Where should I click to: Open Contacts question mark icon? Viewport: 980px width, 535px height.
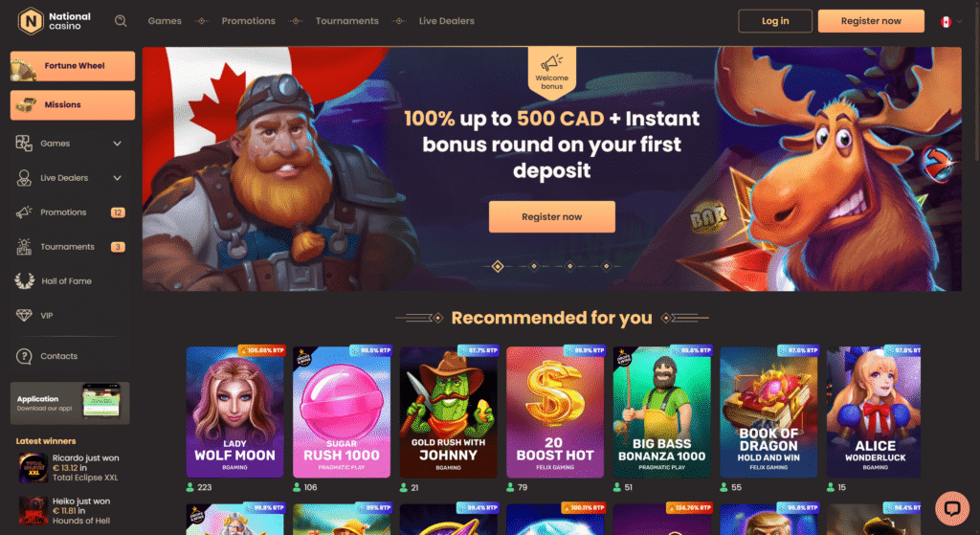pos(24,356)
